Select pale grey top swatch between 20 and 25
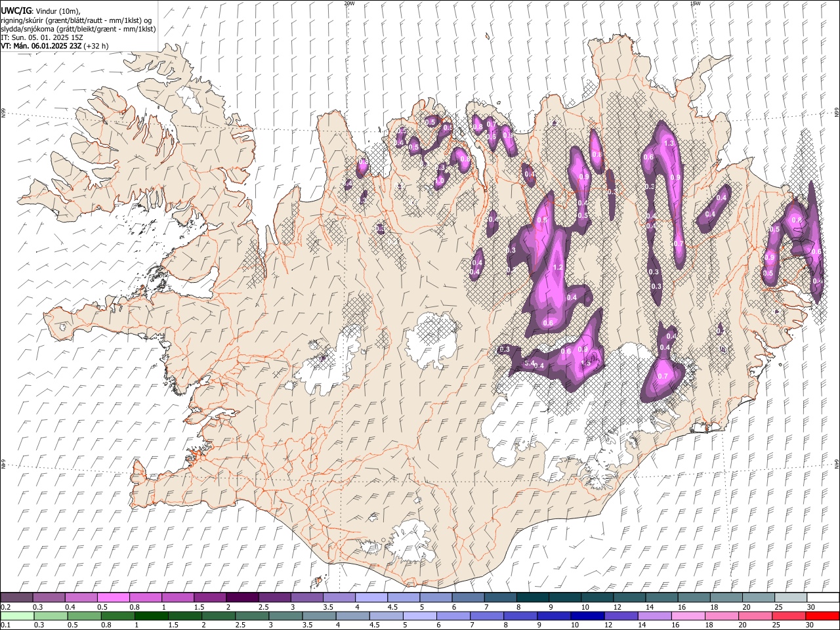Viewport: 840px width, 630px height. click(758, 597)
